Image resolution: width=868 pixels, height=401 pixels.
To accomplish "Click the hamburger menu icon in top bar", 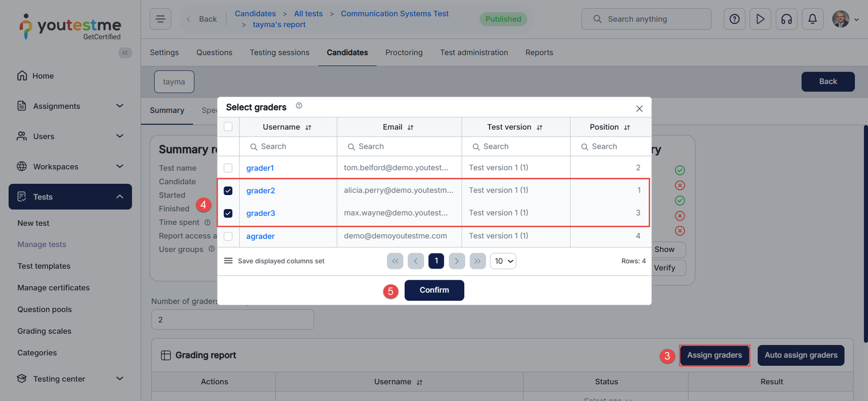I will 160,19.
